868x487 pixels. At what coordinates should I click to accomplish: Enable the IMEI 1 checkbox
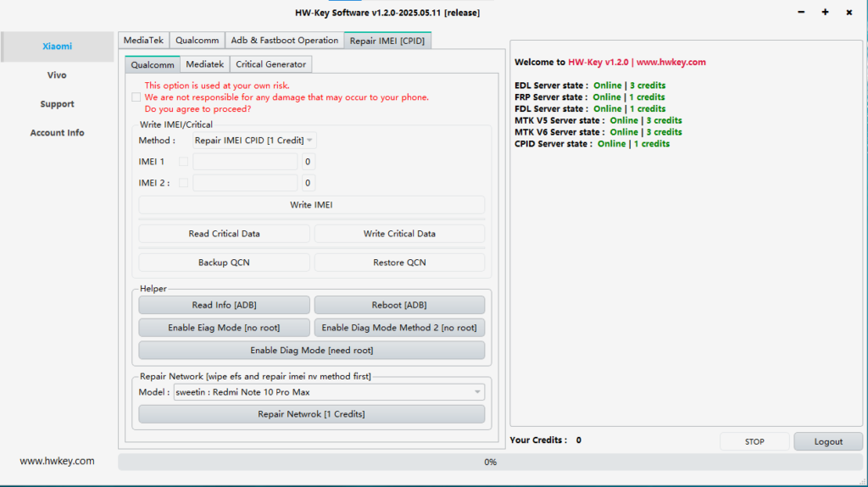tap(183, 162)
